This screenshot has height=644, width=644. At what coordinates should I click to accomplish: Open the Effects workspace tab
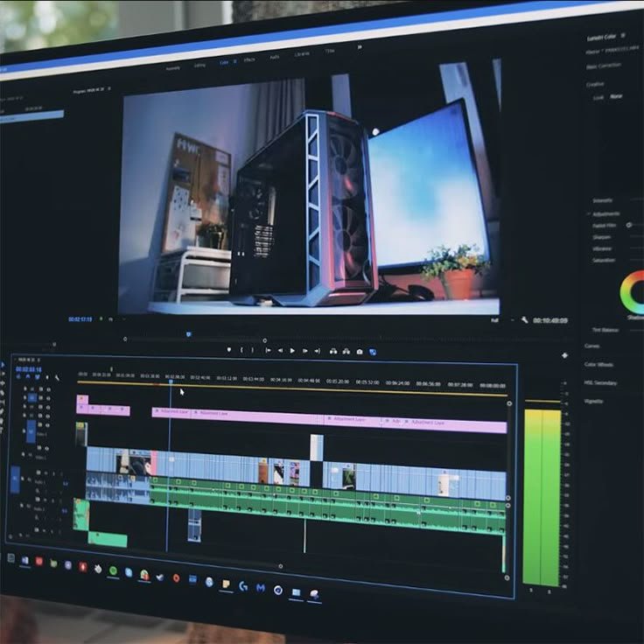(x=249, y=59)
